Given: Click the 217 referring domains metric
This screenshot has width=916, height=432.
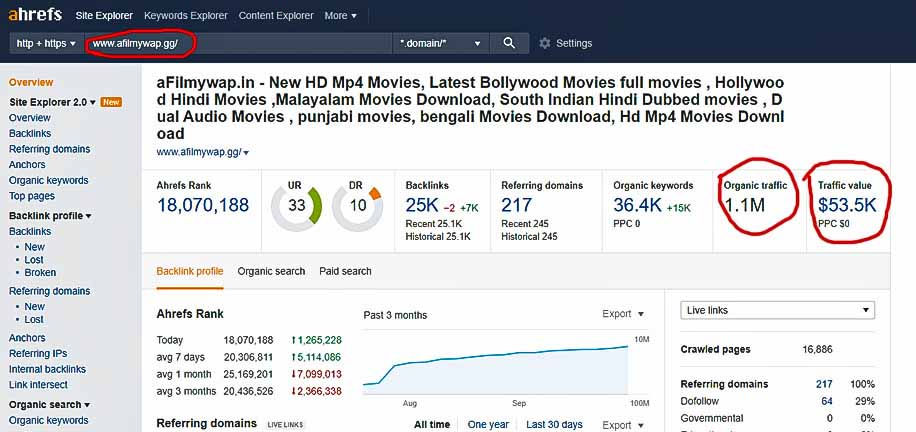Looking at the screenshot, I should (516, 205).
